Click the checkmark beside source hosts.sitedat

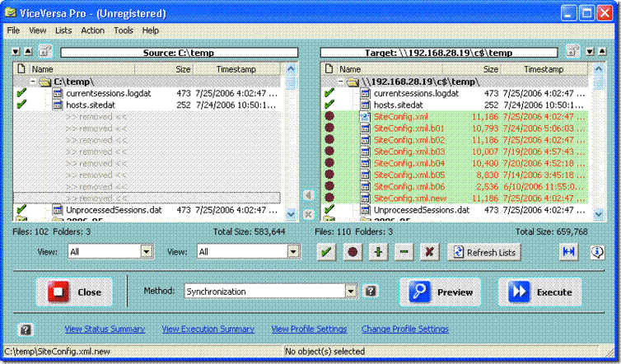21,105
